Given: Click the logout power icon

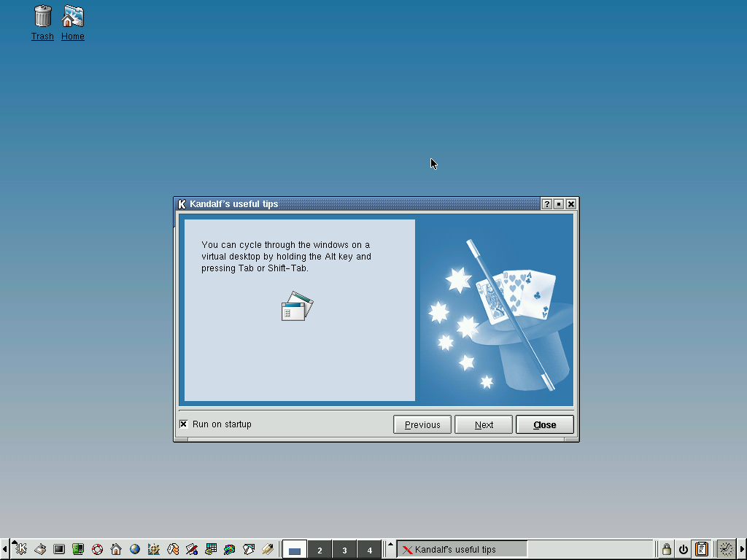Looking at the screenshot, I should click(x=684, y=549).
